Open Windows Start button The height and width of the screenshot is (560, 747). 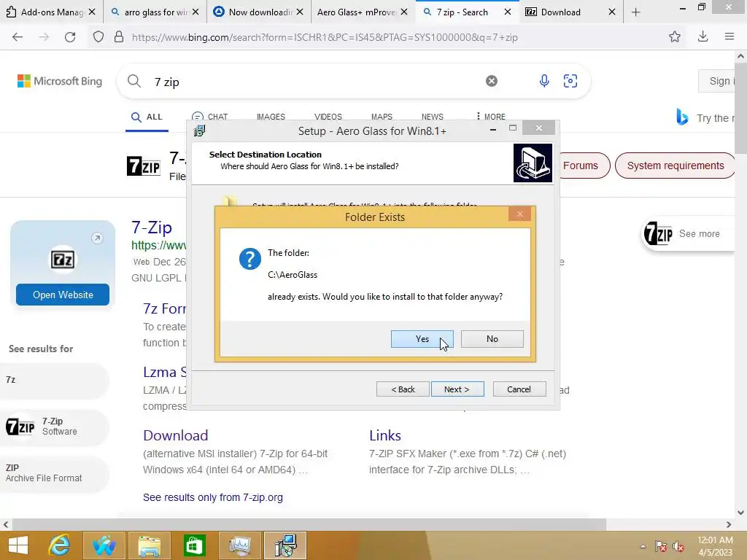click(18, 545)
